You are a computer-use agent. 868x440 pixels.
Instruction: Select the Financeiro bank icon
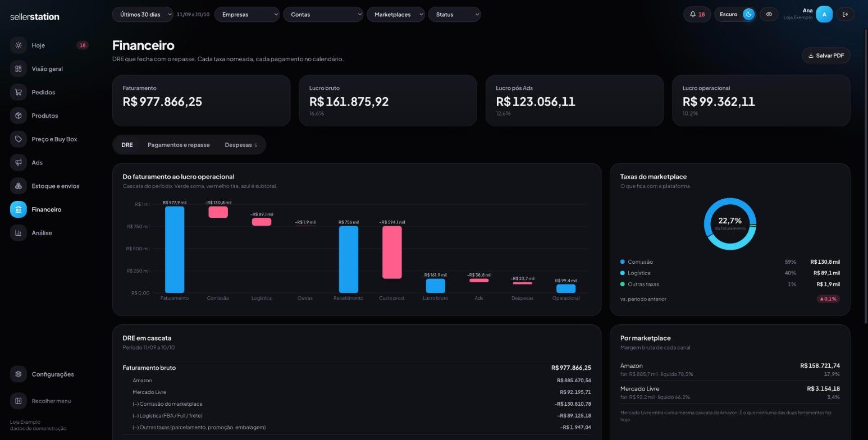[19, 209]
